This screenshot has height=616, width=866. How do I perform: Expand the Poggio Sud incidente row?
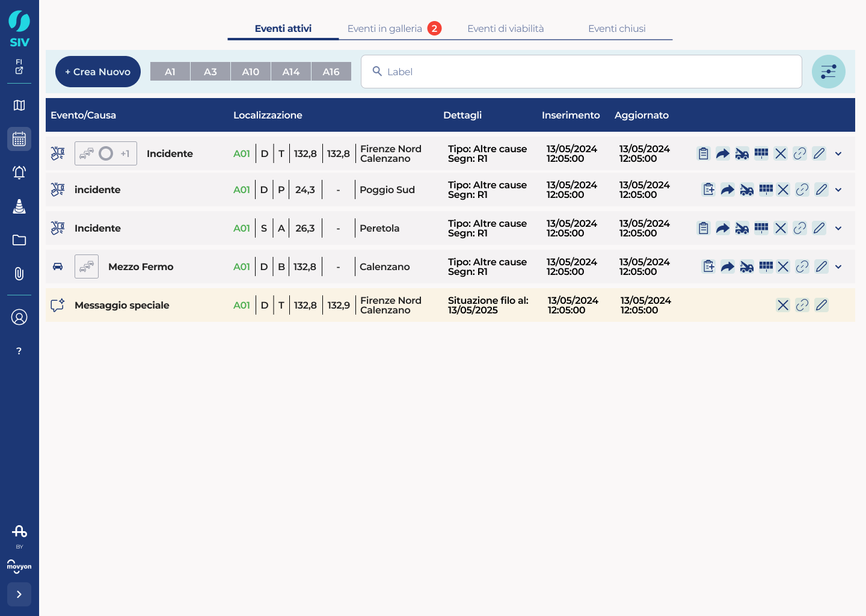(838, 189)
